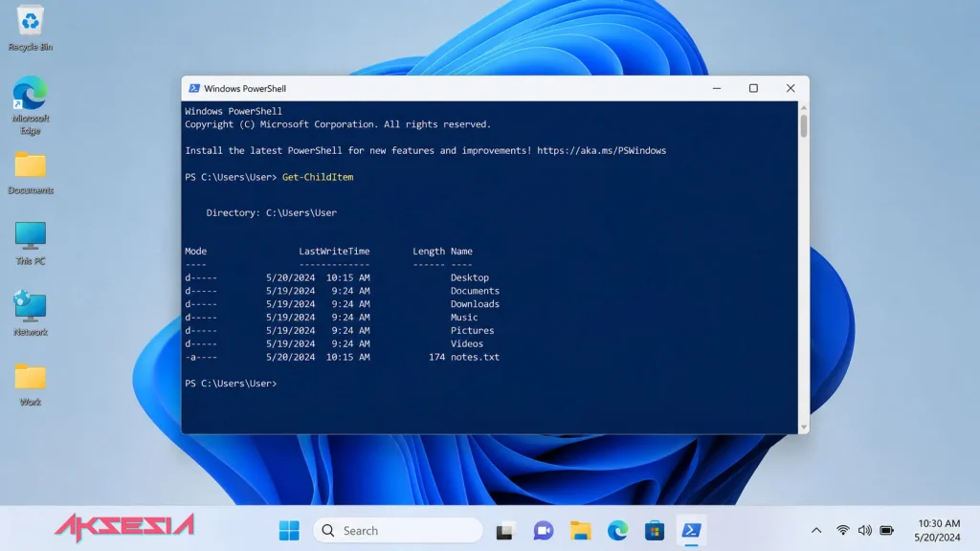Click the Name column header
The image size is (980, 551).
pos(461,252)
